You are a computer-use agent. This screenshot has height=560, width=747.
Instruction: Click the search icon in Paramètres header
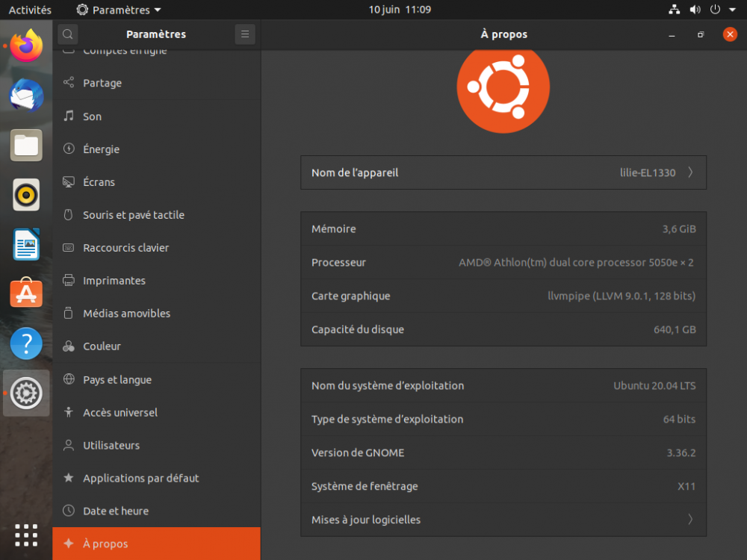[x=67, y=34]
